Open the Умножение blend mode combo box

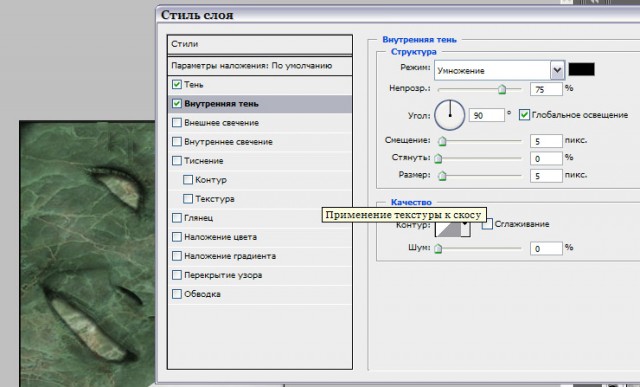coord(499,70)
